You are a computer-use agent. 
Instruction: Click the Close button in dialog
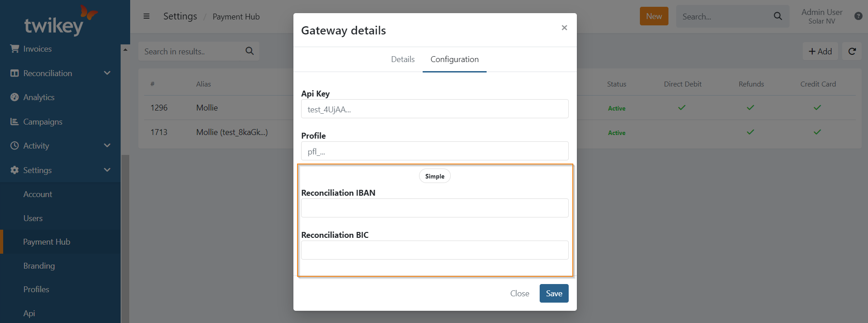point(519,294)
